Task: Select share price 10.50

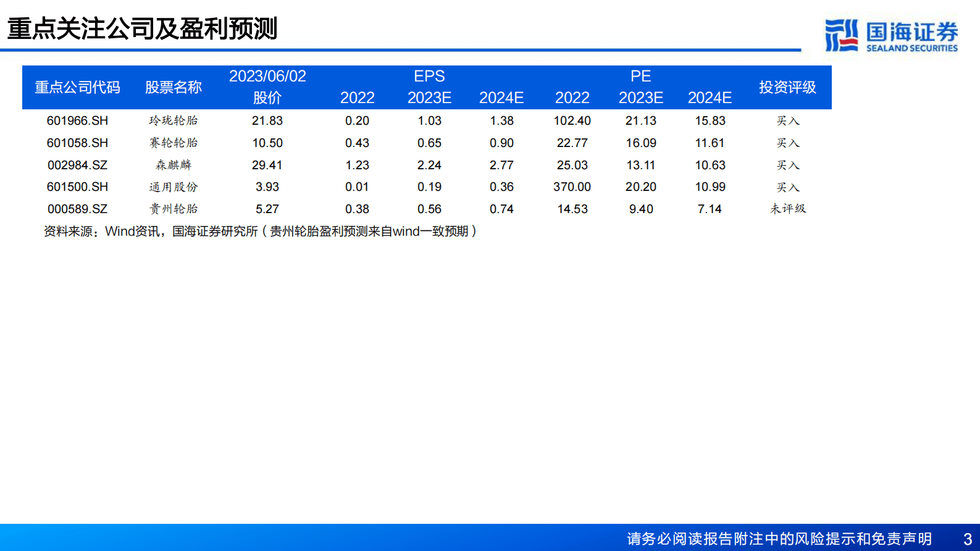Action: 267,143
